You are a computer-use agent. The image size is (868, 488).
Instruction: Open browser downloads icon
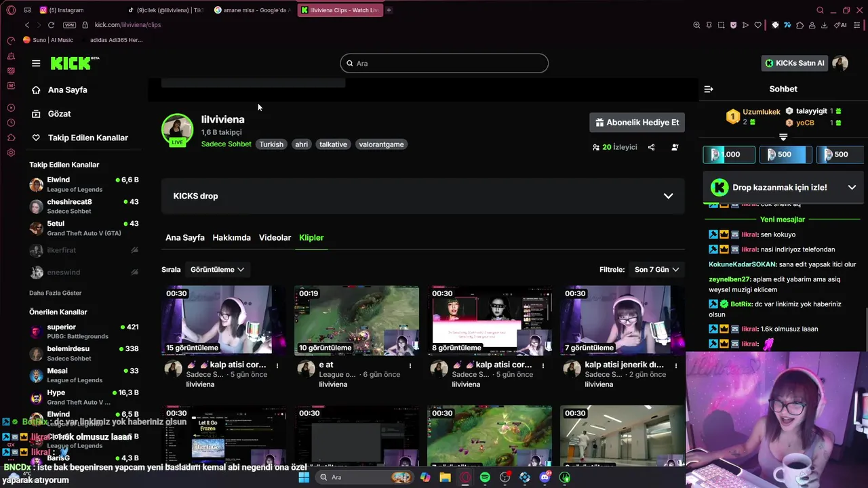coord(824,25)
